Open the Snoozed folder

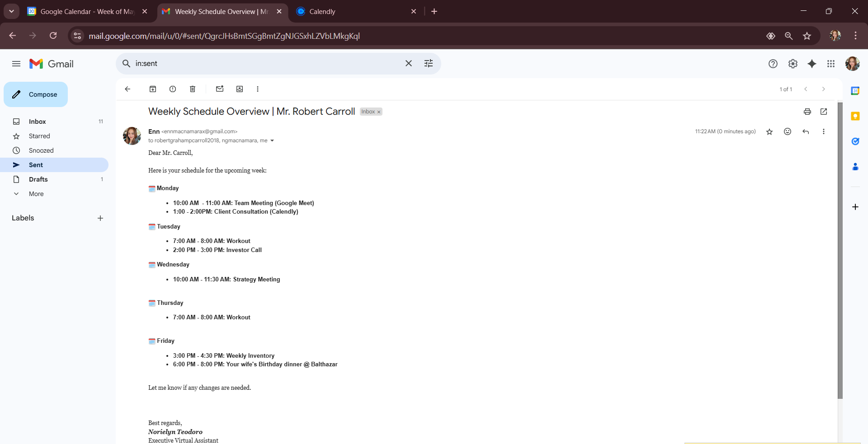54,150
